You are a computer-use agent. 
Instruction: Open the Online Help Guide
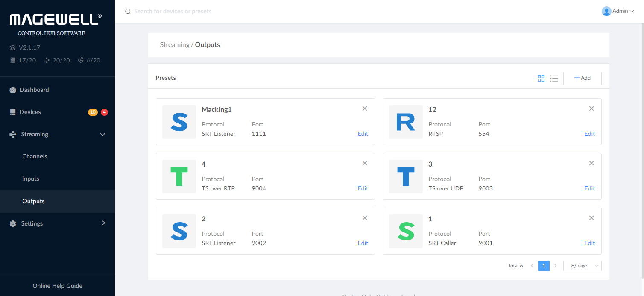click(57, 286)
